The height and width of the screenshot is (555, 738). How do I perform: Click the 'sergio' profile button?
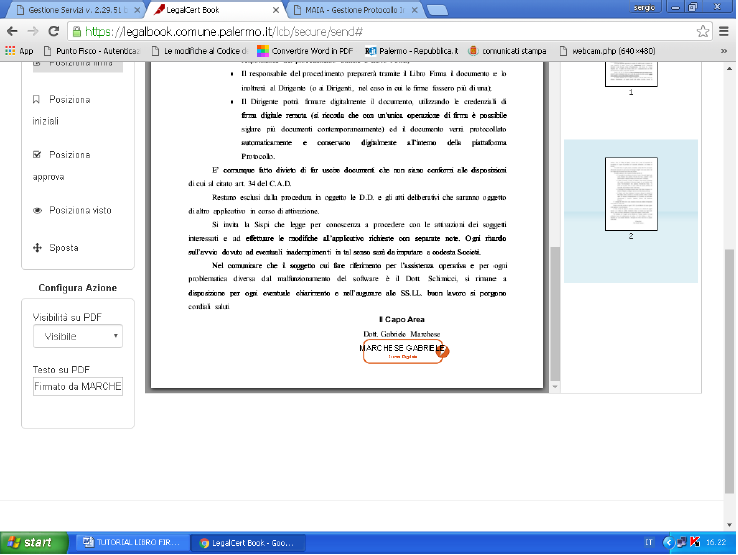click(x=644, y=7)
